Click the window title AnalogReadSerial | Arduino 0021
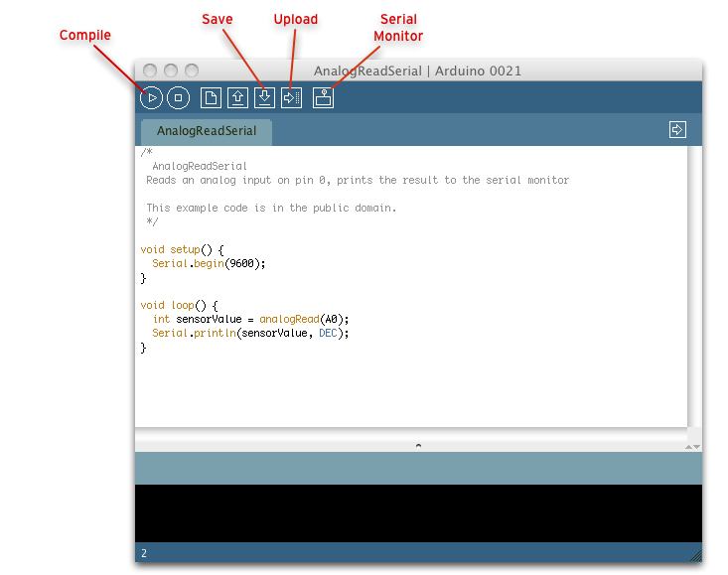 (x=417, y=72)
